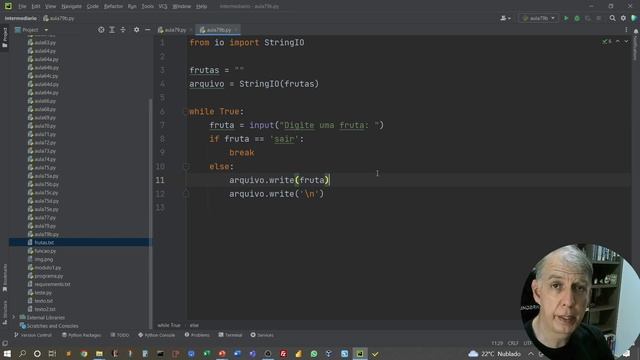The height and width of the screenshot is (360, 640).
Task: Start debugging with the bug icon
Action: coord(577,18)
